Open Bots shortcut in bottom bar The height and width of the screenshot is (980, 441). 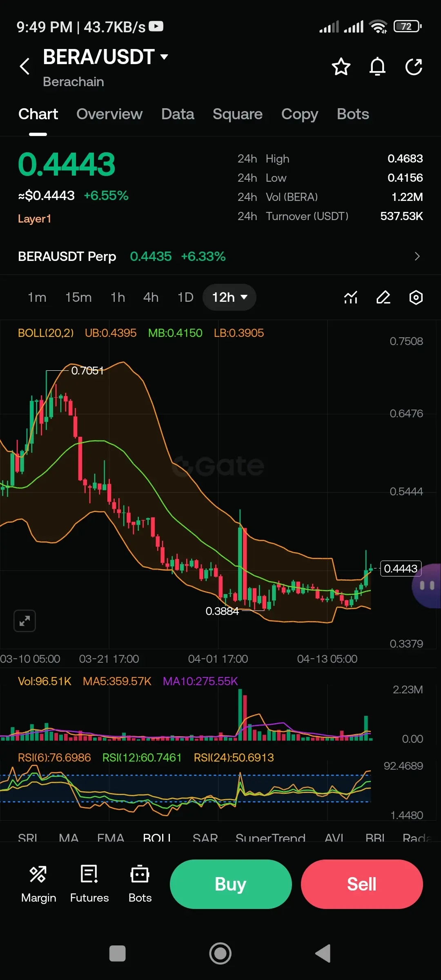(140, 884)
